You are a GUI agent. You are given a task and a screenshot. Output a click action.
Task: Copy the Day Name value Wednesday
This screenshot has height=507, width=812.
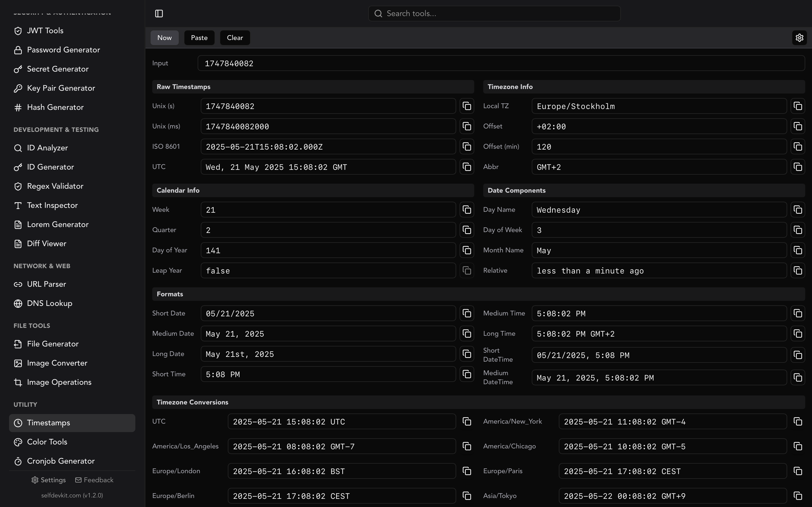pos(798,210)
